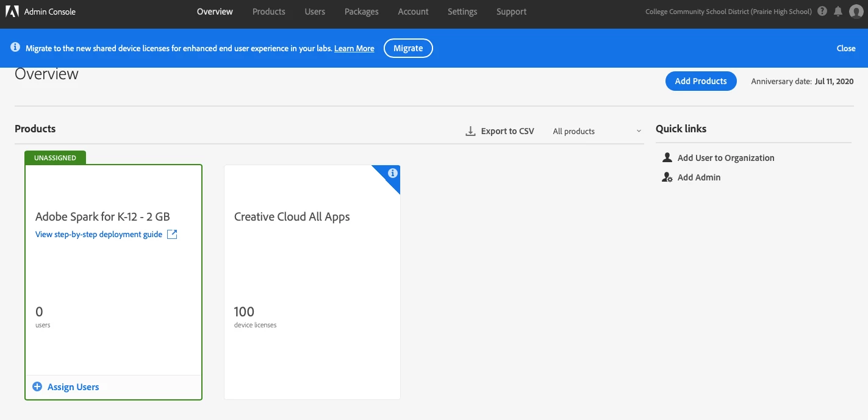The image size is (868, 420).
Task: Select the Account tab
Action: click(413, 12)
